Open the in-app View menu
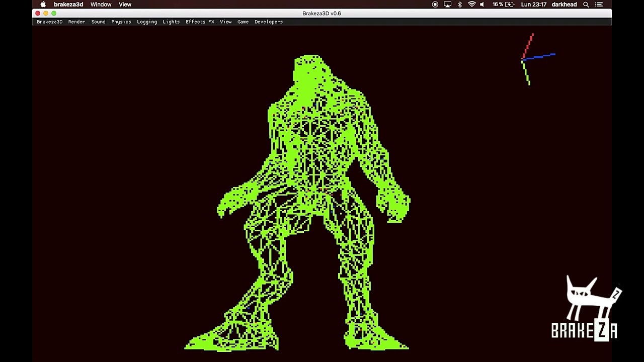The image size is (644, 362). (225, 22)
